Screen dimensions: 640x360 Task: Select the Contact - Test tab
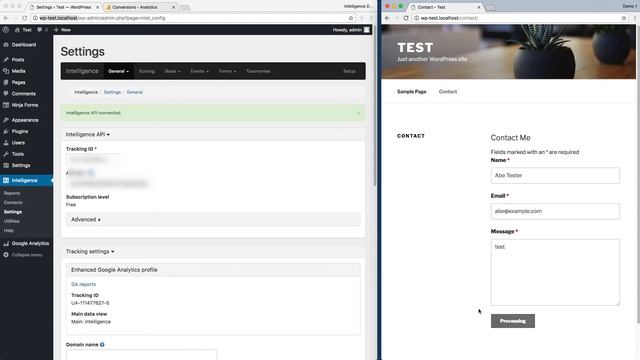tap(445, 7)
